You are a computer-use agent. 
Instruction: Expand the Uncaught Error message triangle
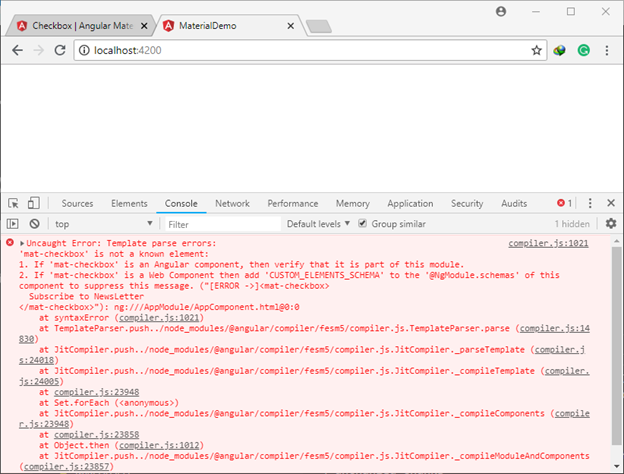pyautogui.click(x=22, y=243)
